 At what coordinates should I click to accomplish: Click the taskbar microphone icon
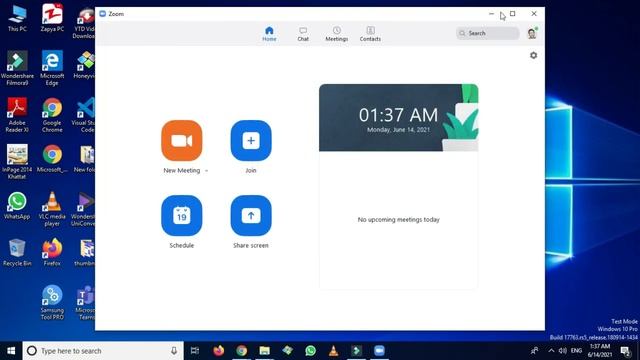(x=174, y=351)
